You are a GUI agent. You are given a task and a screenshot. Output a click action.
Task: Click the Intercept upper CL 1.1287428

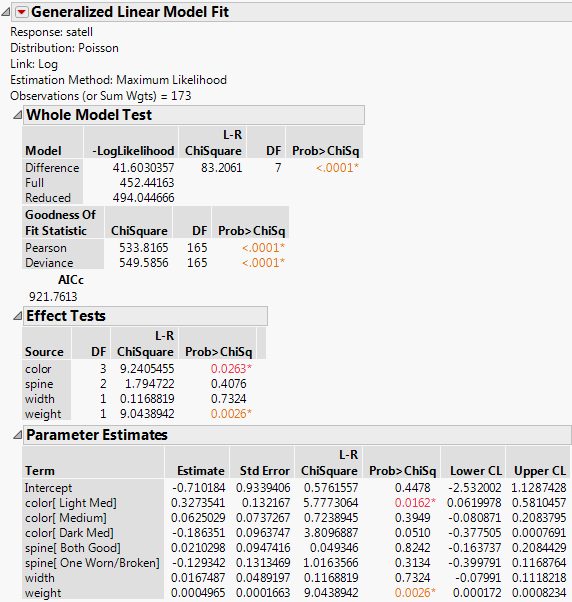[539, 488]
